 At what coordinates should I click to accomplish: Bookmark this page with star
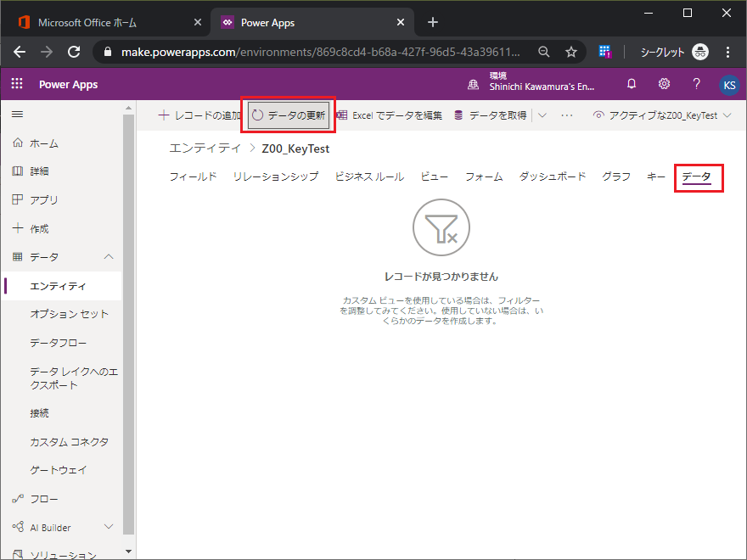pos(570,52)
